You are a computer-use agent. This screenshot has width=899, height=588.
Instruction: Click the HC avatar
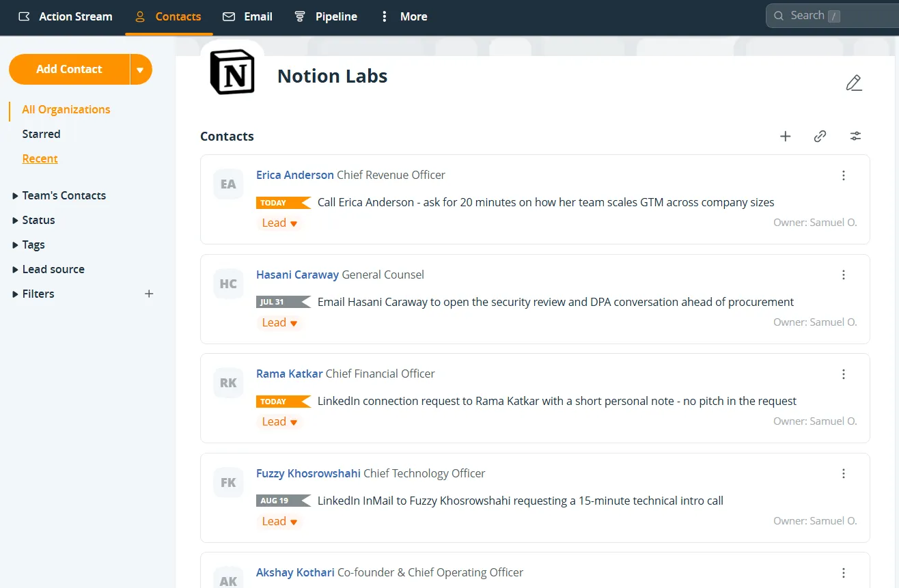228,283
